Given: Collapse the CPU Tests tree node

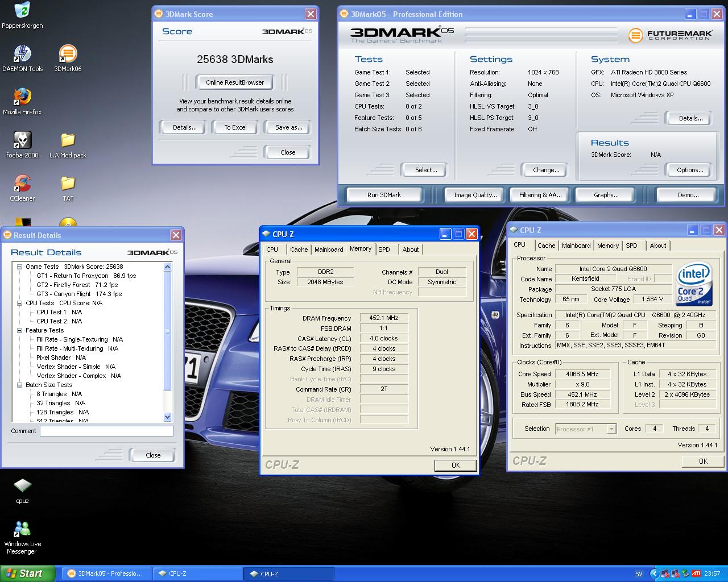Looking at the screenshot, I should (x=19, y=303).
